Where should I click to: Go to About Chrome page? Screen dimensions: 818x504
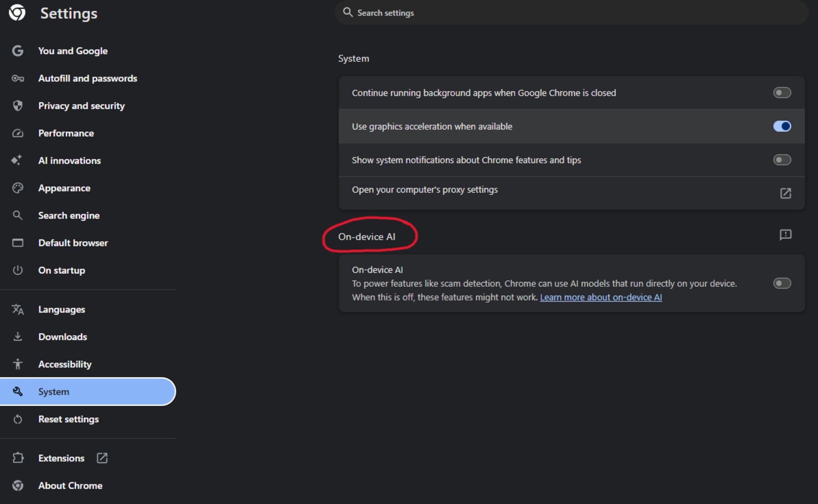(x=70, y=485)
